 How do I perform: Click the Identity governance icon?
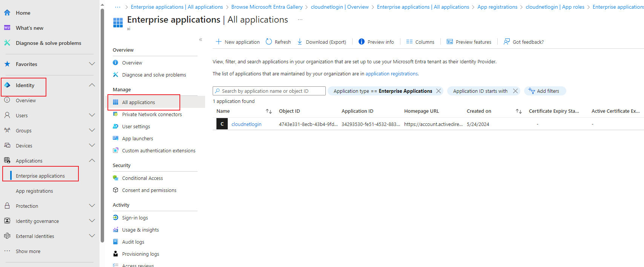pos(7,221)
